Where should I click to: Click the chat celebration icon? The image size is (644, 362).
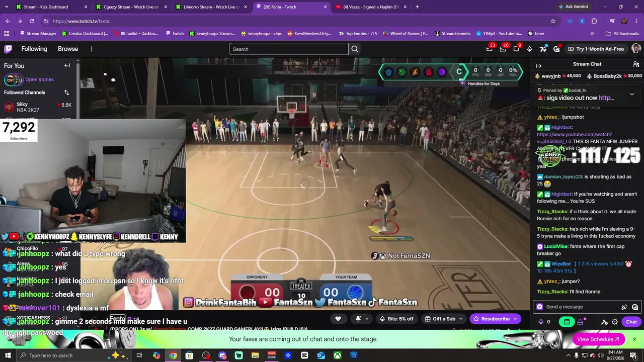pyautogui.click(x=624, y=307)
